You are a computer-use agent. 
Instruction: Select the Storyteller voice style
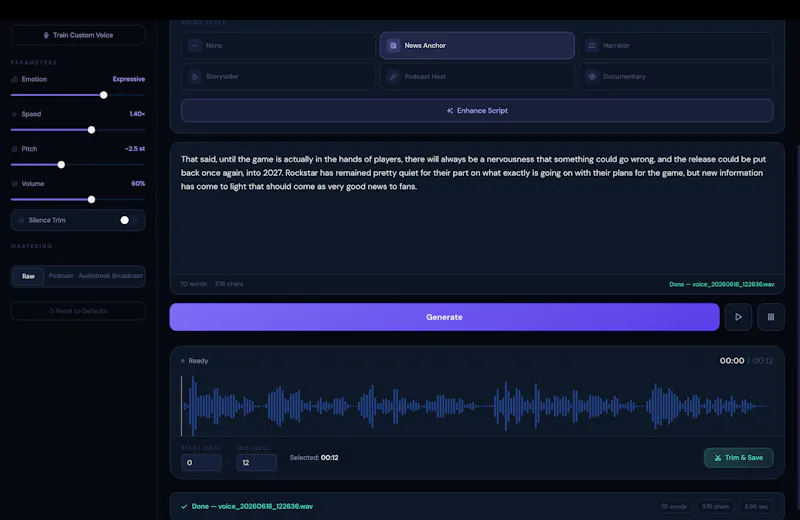[278, 77]
